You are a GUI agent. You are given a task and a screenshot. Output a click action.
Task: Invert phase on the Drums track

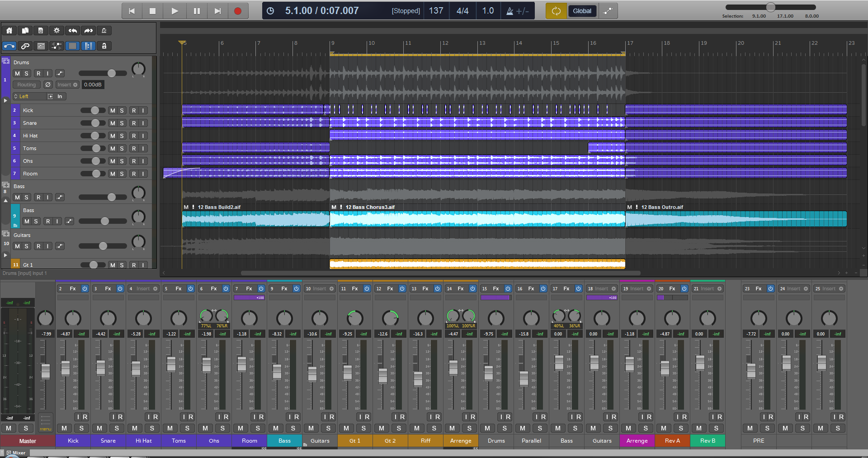tap(48, 85)
